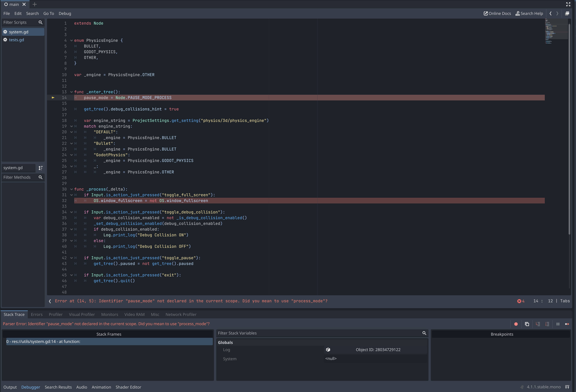Collapse the PhysicsEngine enum fold arrow
The height and width of the screenshot is (392, 576).
(x=71, y=40)
